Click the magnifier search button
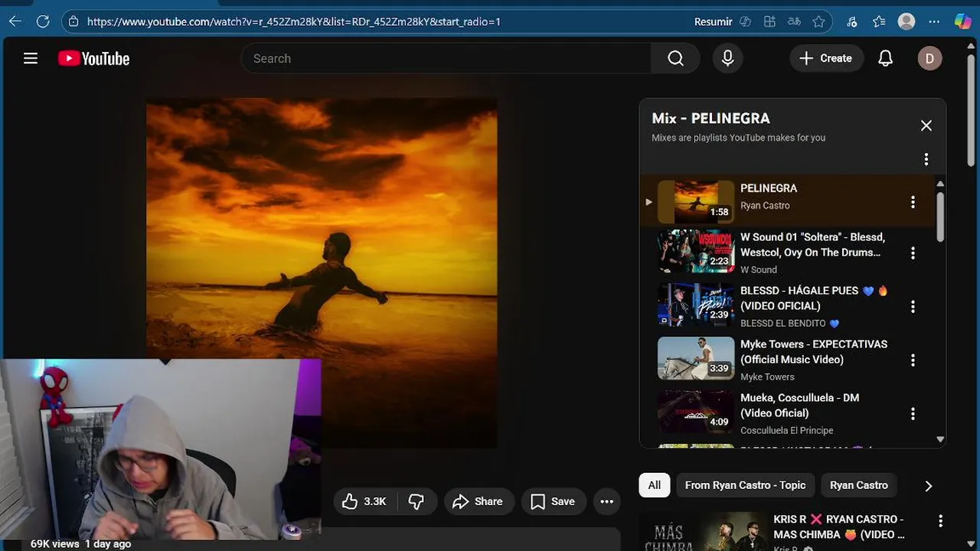This screenshot has height=551, width=980. click(x=675, y=58)
